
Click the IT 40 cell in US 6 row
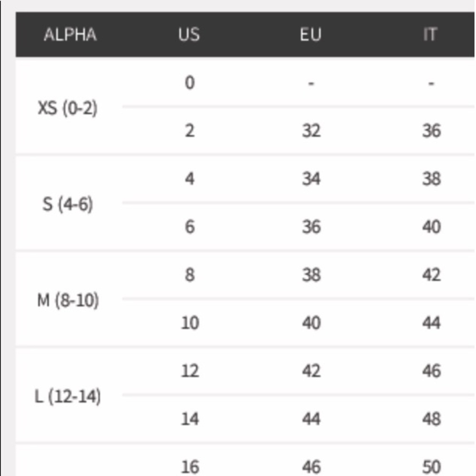(x=431, y=227)
